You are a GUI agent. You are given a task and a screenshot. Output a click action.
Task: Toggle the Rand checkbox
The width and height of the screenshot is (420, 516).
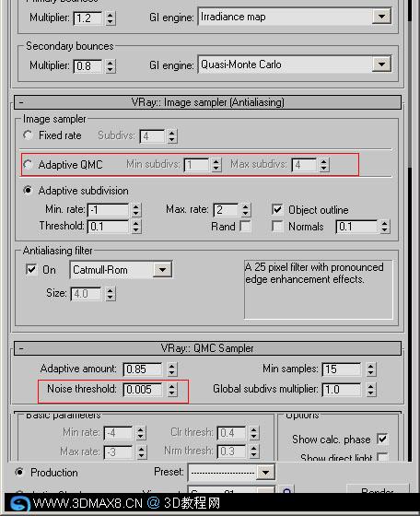coord(245,226)
